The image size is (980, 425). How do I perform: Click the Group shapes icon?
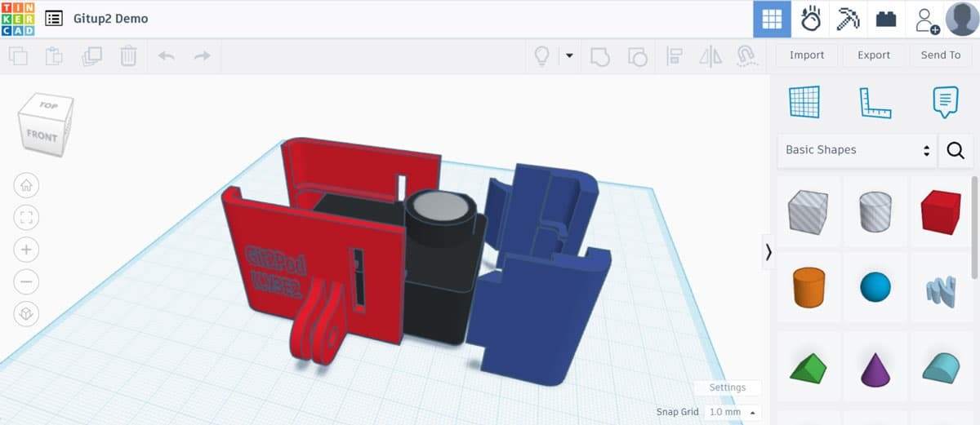coord(599,56)
